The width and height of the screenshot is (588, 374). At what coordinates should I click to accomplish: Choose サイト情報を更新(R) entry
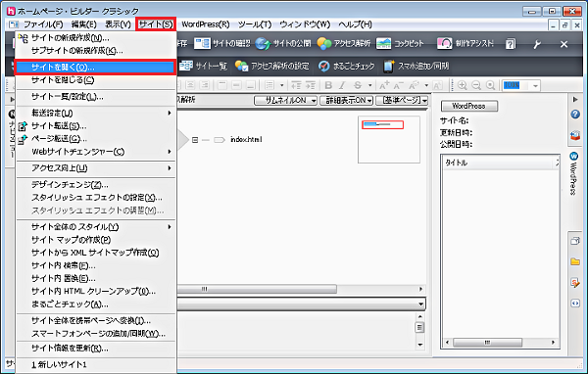coord(95,349)
